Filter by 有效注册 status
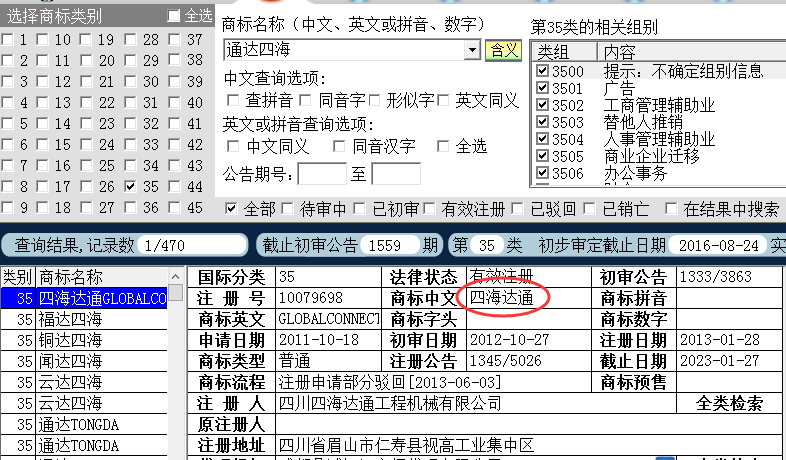This screenshot has height=460, width=786. 429,208
